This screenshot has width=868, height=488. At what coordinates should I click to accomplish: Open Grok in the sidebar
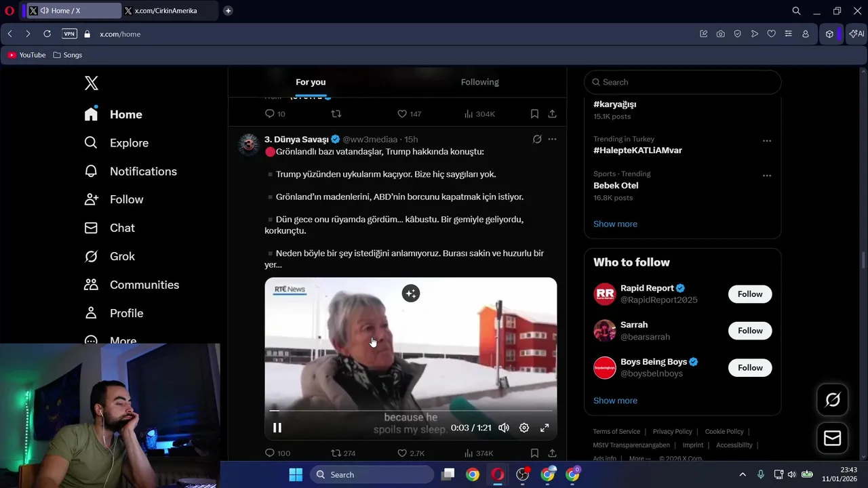pos(109,256)
